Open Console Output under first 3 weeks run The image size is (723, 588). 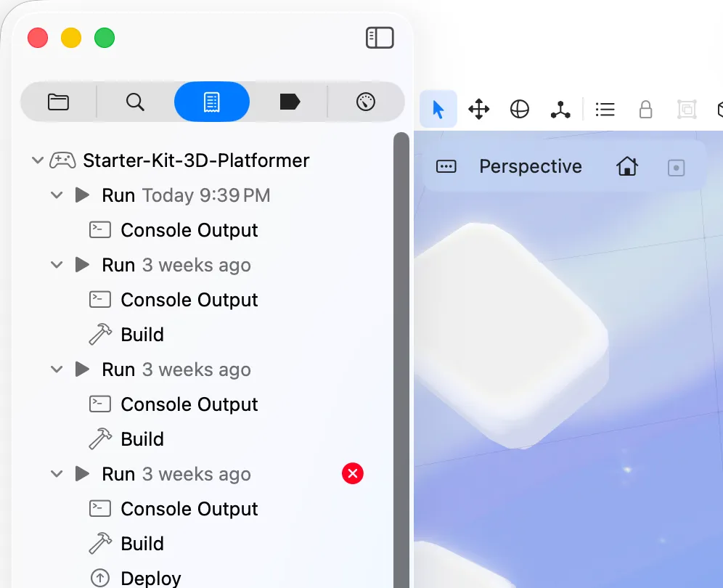[x=189, y=300]
